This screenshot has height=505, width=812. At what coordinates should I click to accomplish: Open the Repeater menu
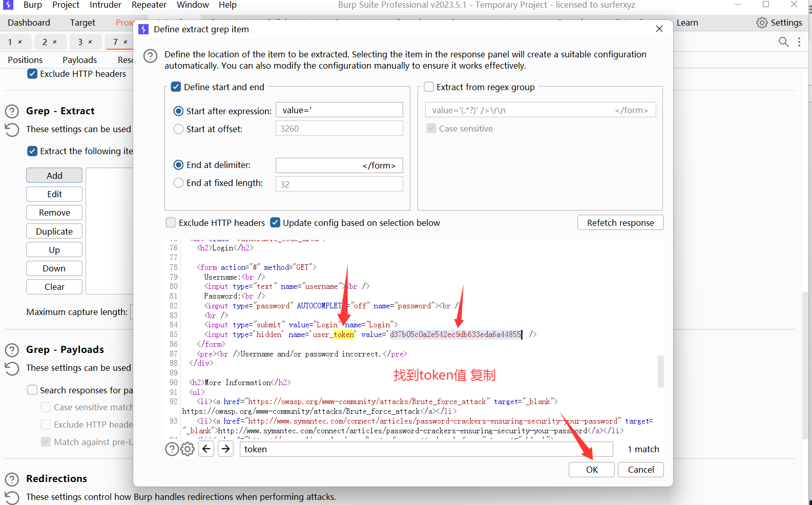click(x=149, y=5)
